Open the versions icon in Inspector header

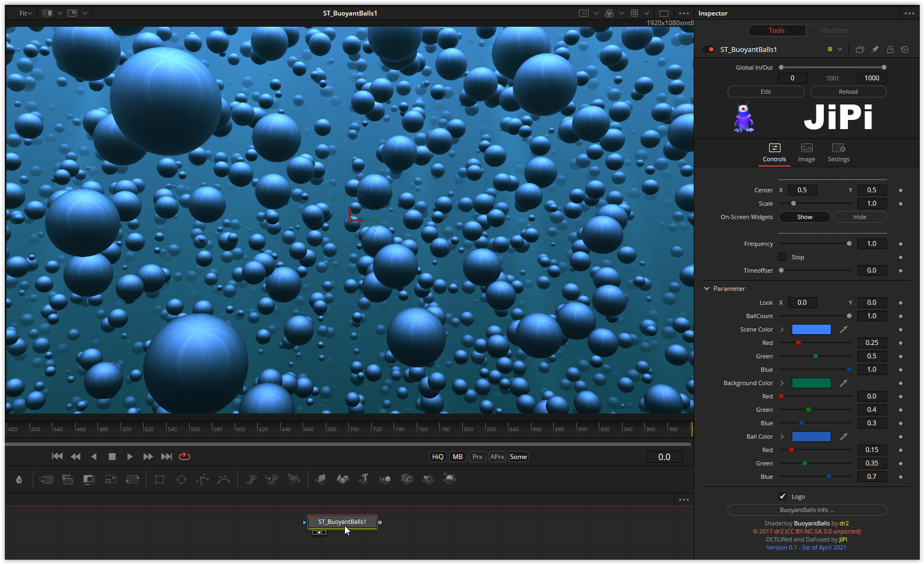click(x=860, y=49)
